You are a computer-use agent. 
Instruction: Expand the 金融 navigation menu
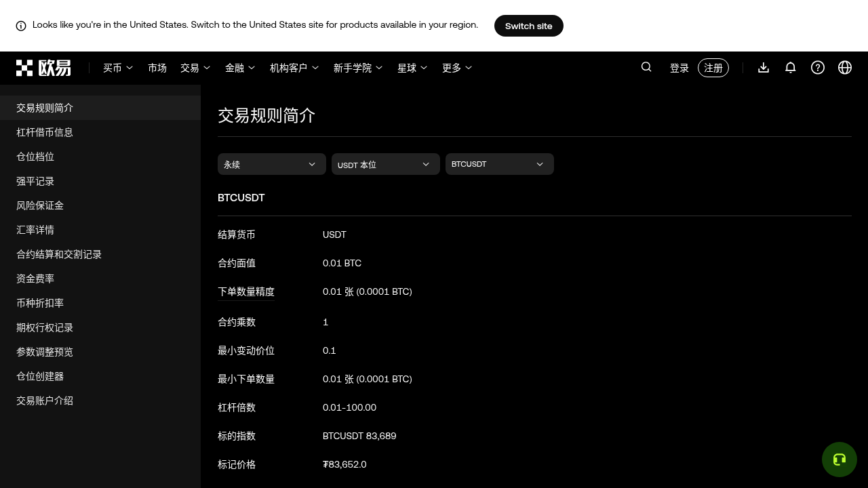pyautogui.click(x=240, y=68)
